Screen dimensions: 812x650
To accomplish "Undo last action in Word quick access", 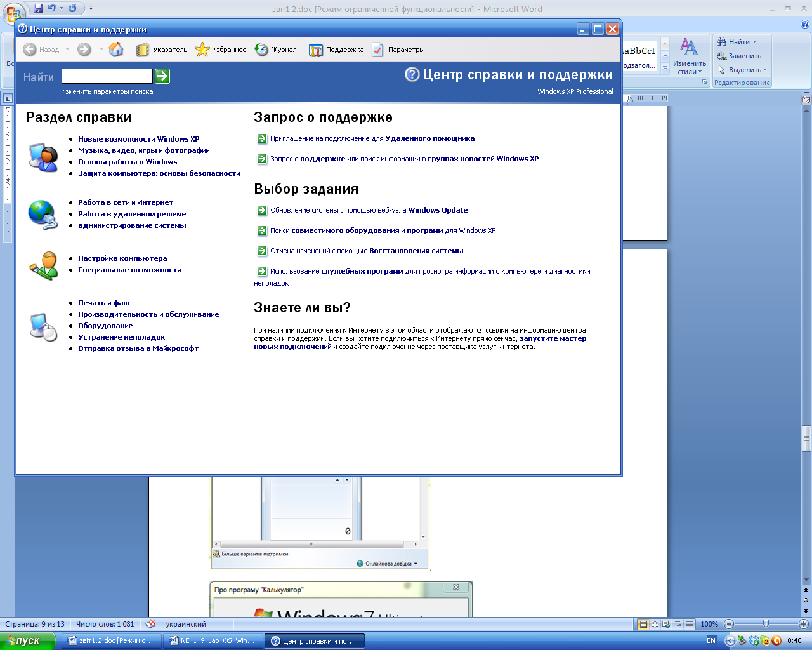I will pyautogui.click(x=51, y=8).
